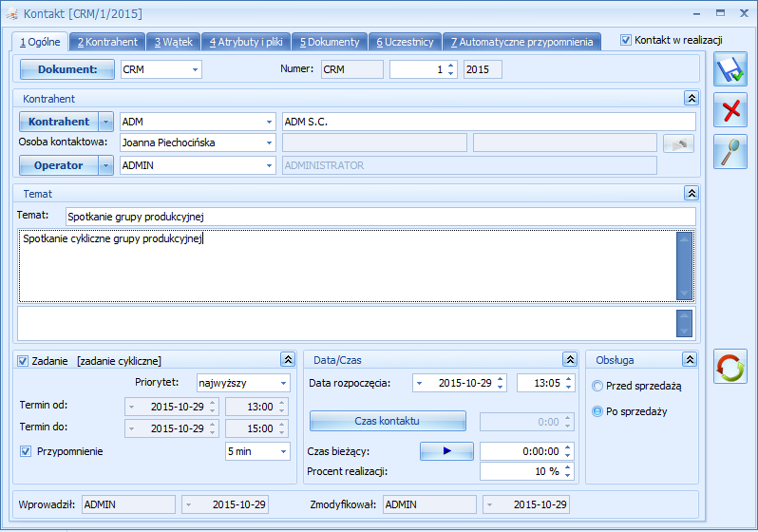Collapse the Temat section

[692, 194]
